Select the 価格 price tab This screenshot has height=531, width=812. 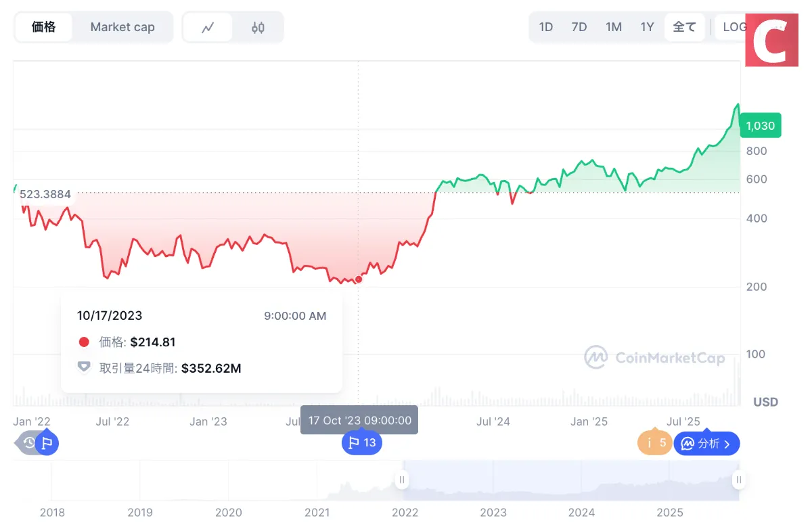43,27
